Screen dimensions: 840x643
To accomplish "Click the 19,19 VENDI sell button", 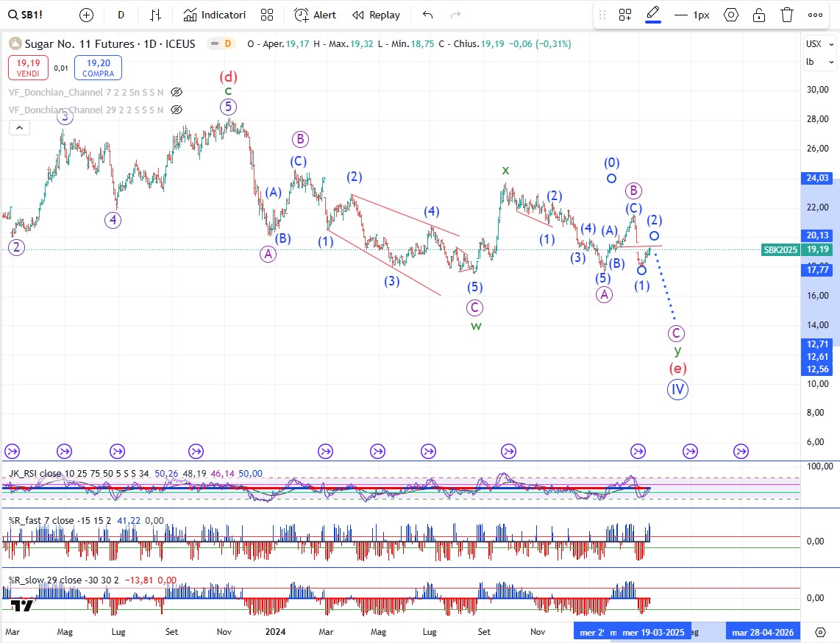I will click(28, 68).
